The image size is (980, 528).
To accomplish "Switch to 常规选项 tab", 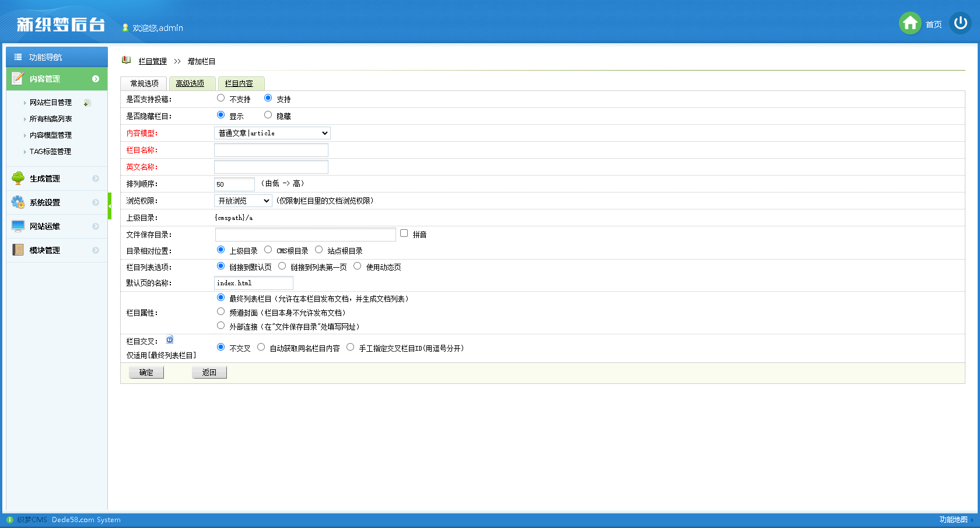I will (x=144, y=83).
